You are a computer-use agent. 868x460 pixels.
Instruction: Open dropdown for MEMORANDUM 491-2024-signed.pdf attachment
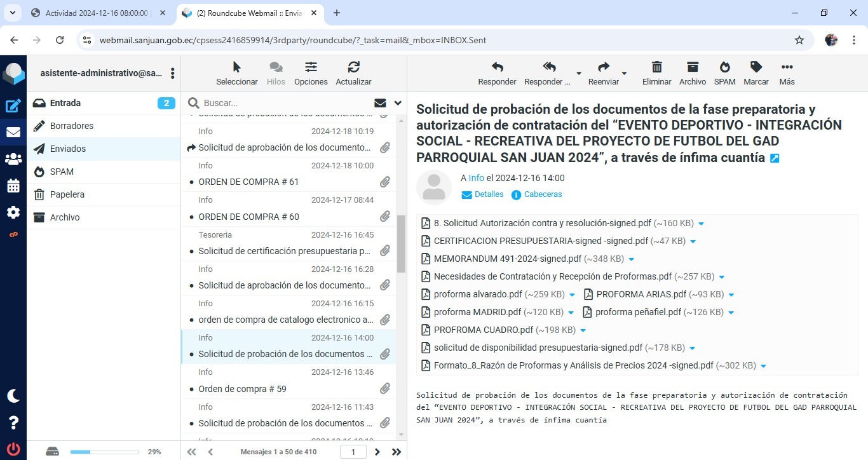(632, 259)
